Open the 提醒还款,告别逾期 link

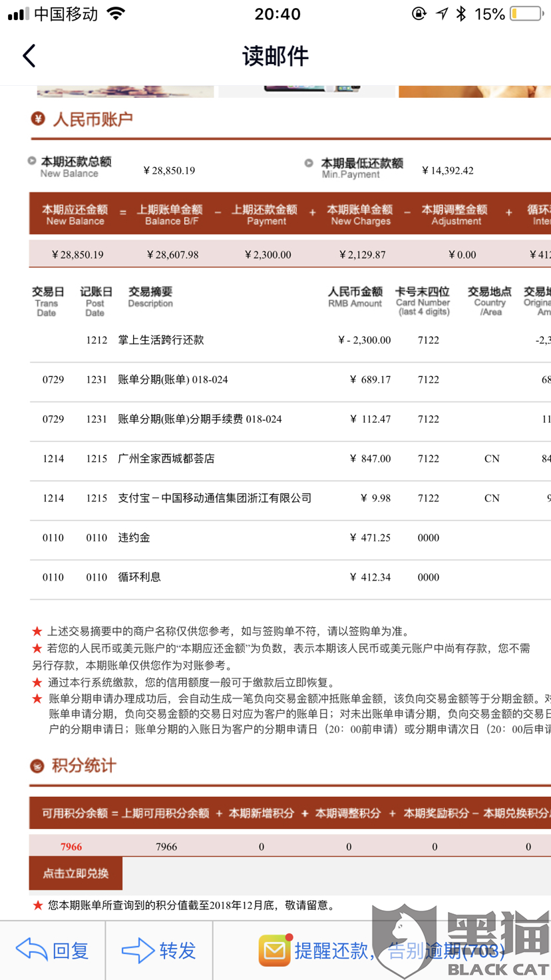point(399,951)
